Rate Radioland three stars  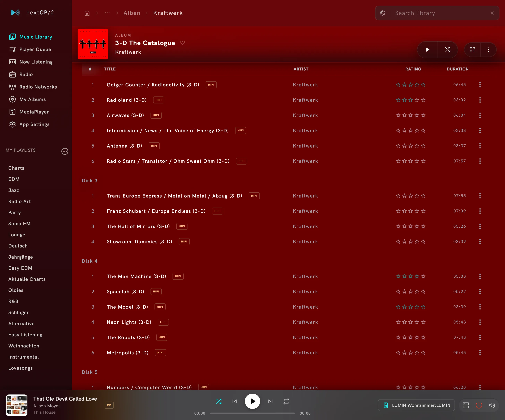coord(411,100)
